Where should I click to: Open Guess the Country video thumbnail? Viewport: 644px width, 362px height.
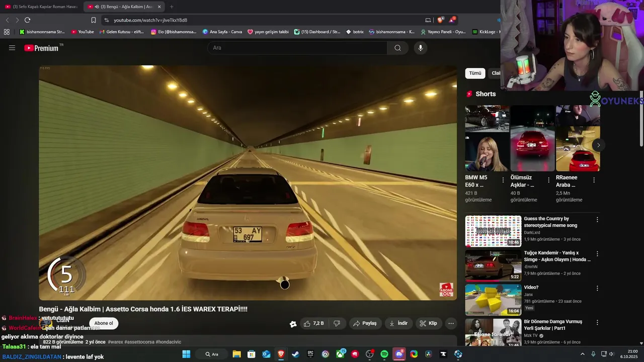click(493, 231)
